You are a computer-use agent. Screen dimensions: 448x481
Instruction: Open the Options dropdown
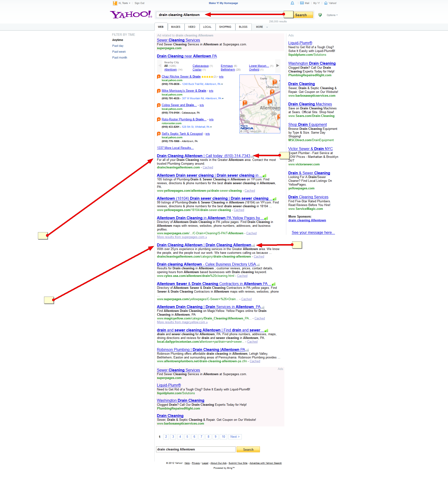(332, 15)
